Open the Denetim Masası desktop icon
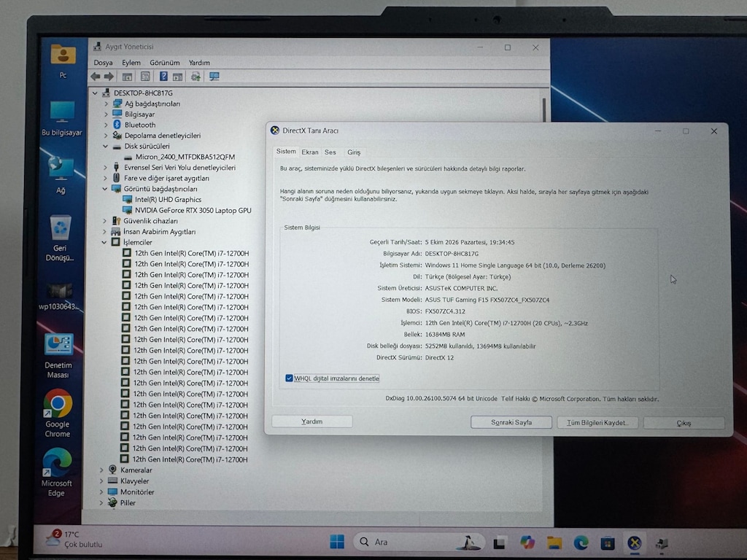This screenshot has width=747, height=560. 58,355
